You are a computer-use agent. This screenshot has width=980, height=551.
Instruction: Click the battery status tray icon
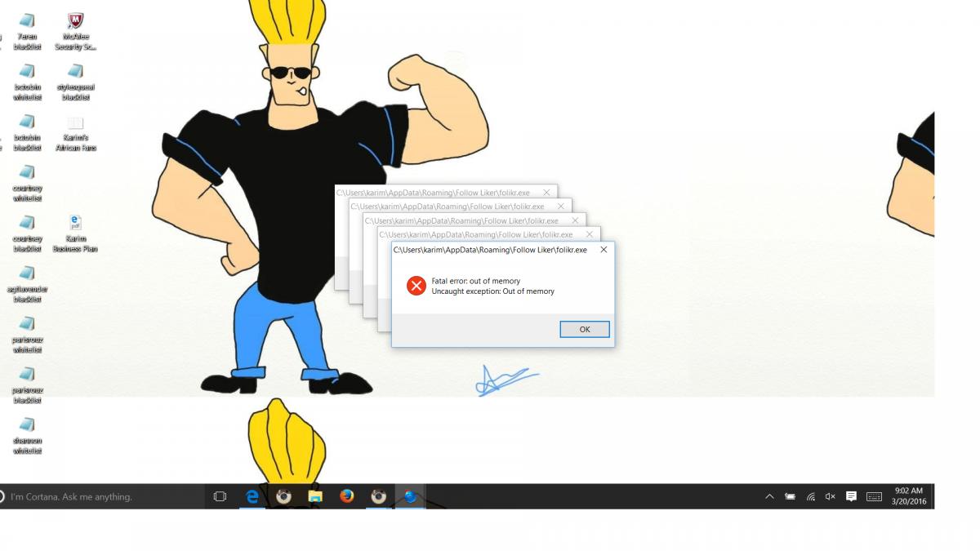[790, 496]
